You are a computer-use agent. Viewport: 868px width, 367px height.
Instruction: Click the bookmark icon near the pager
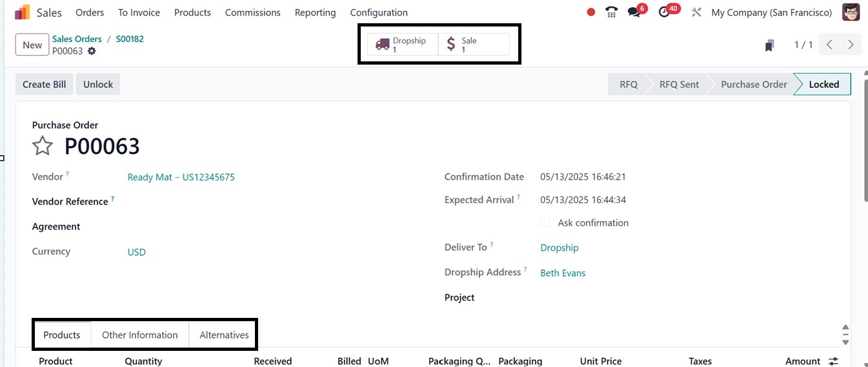[x=769, y=45]
